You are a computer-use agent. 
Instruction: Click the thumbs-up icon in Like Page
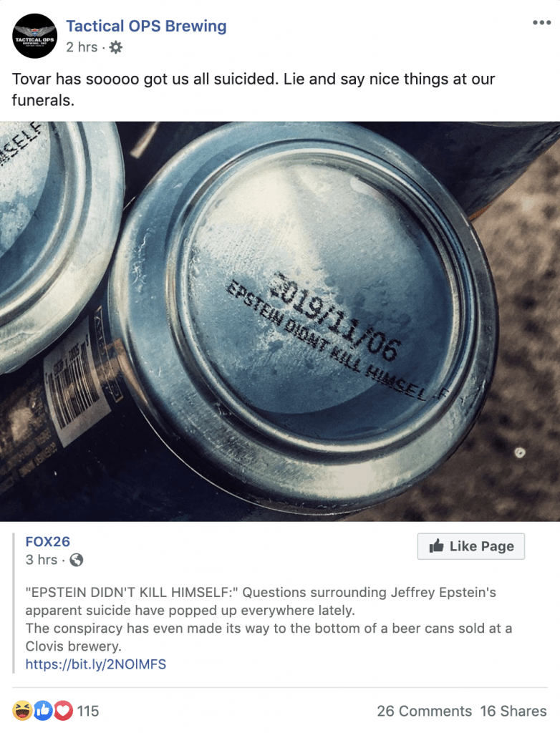pos(436,546)
